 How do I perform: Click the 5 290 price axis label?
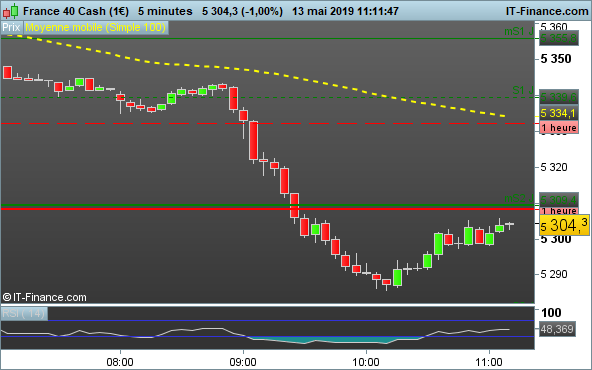coord(554,274)
